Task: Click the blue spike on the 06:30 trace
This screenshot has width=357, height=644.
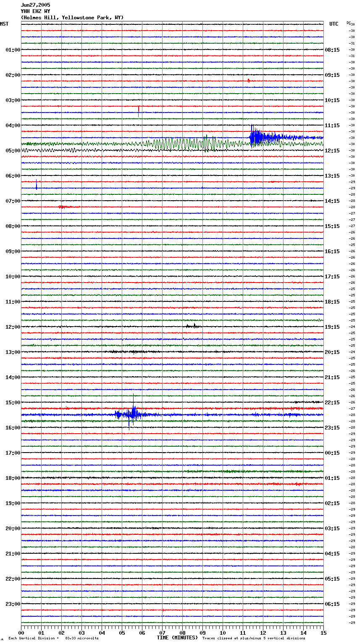Action: click(x=37, y=185)
